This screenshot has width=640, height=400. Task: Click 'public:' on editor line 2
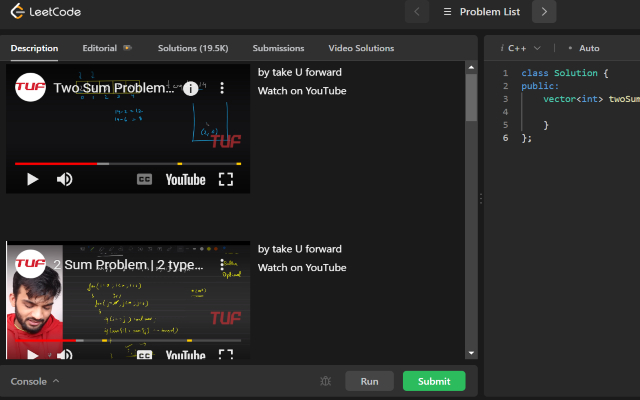(x=540, y=86)
